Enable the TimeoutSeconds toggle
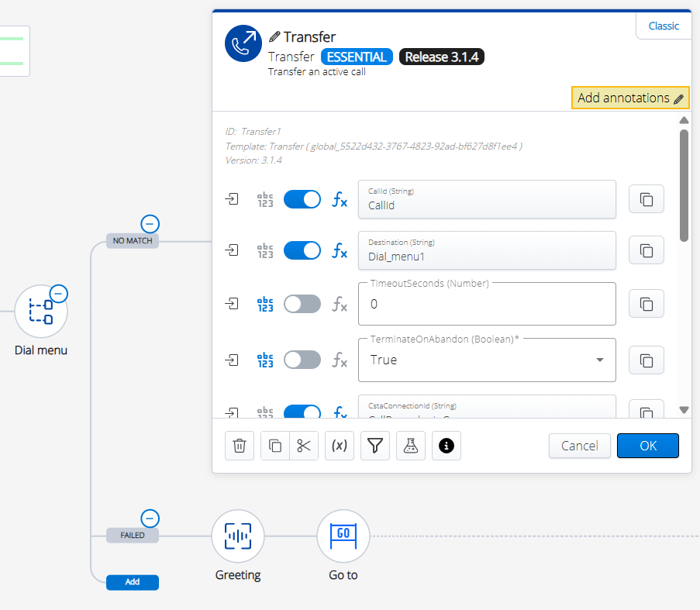 point(302,304)
